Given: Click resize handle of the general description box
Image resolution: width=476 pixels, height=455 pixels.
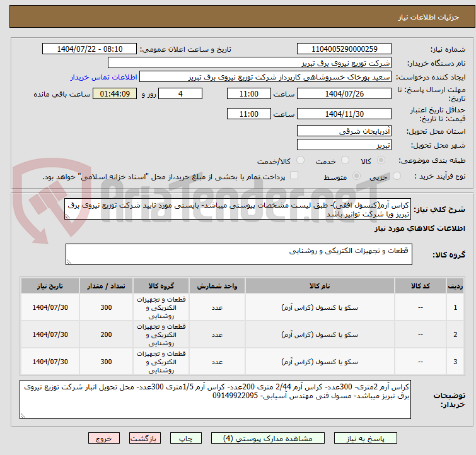Looking at the screenshot, I should [67, 216].
